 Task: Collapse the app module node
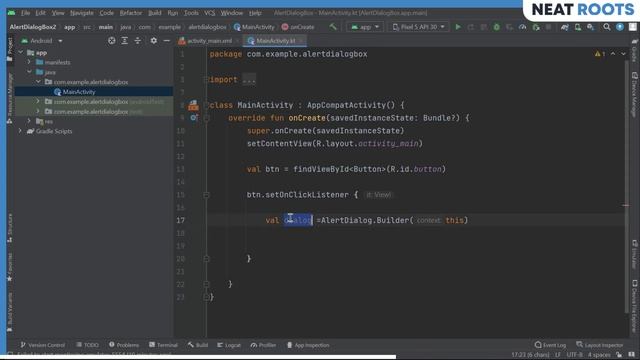coord(20,53)
